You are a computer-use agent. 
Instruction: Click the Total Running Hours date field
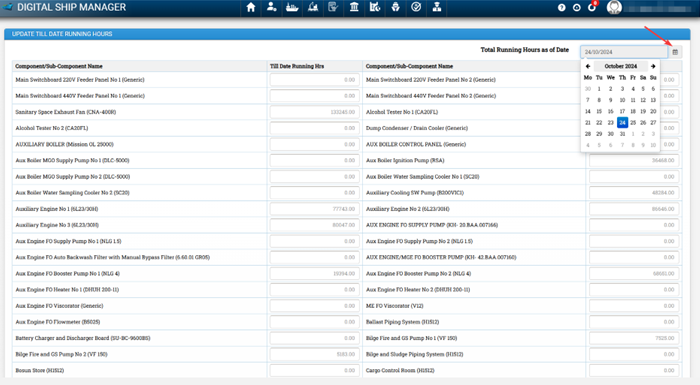click(x=624, y=52)
